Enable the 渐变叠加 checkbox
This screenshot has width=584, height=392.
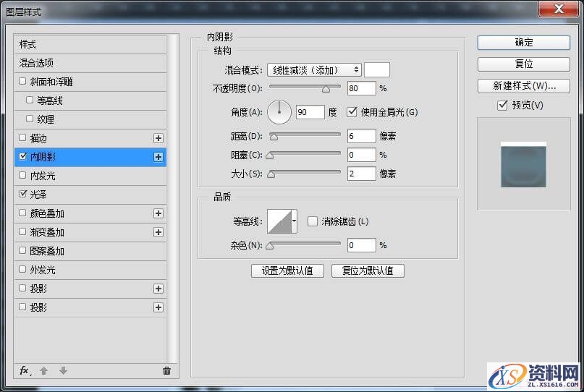(22, 231)
